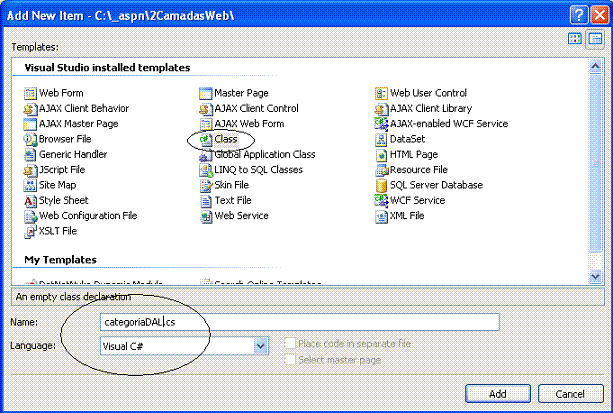Select the AJAX-enabled WCF Service icon
613x413 pixels.
381,124
